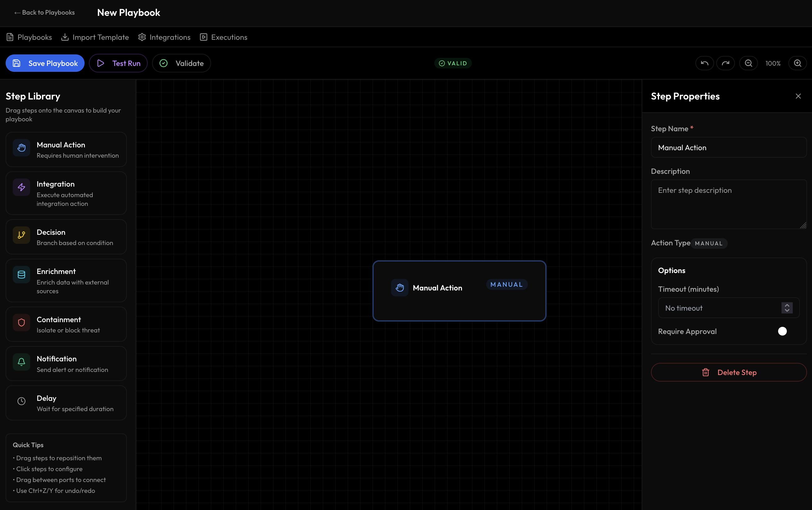This screenshot has width=812, height=510.
Task: Click the undo arrow icon
Action: [704, 63]
